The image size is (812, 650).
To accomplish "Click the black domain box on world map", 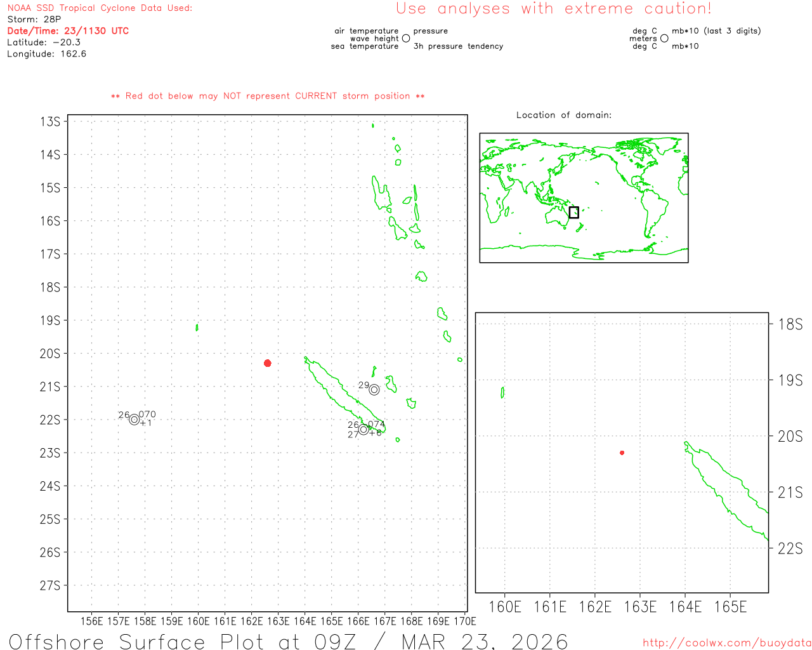I will (573, 212).
